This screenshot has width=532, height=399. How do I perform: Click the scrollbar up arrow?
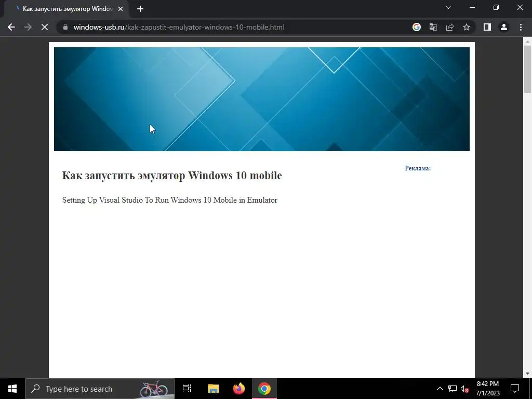point(527,42)
